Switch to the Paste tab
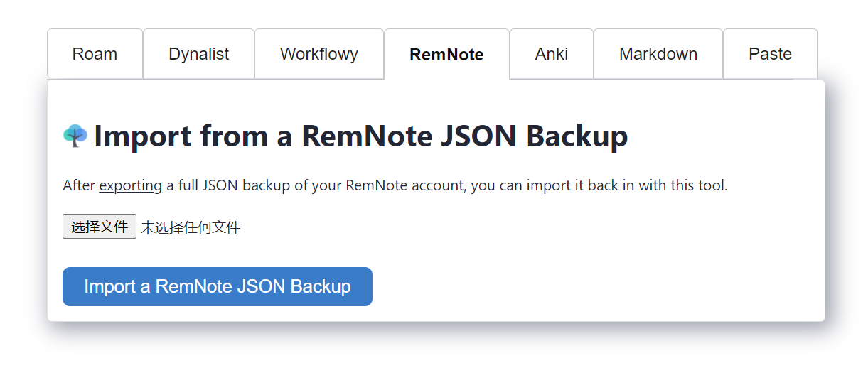The width and height of the screenshot is (868, 368). coord(770,54)
